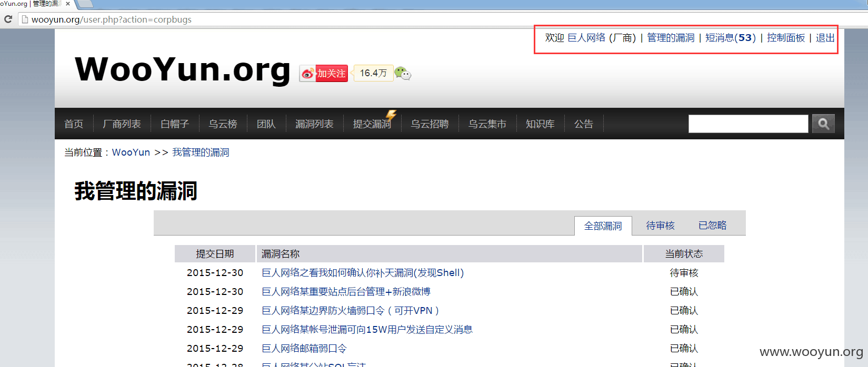Click WooYun breadcrumb link
Screen dimensions: 868x367
[x=131, y=152]
